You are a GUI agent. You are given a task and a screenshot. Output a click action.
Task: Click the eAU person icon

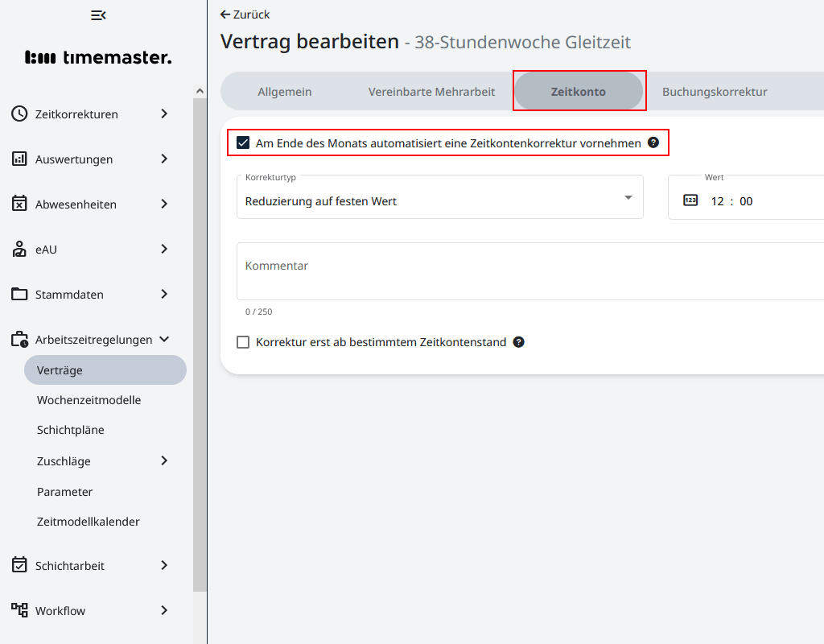click(19, 250)
